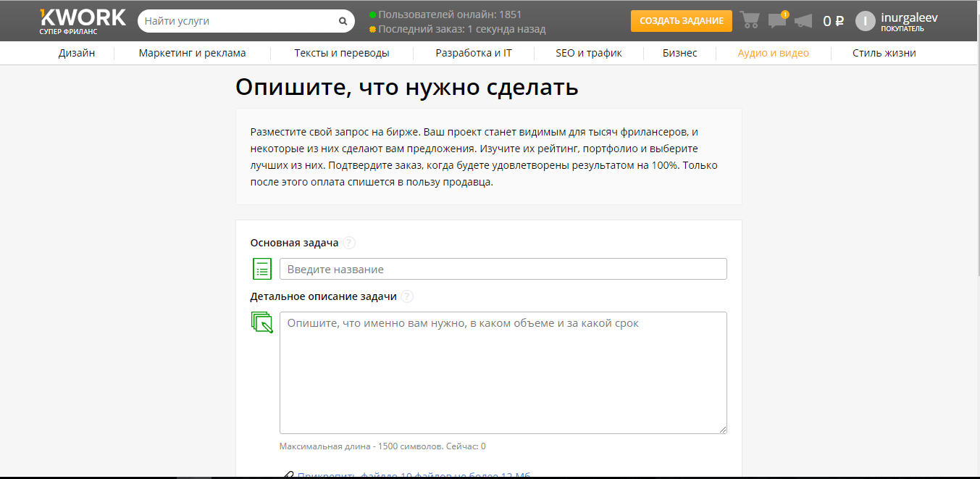Click the search magnifier icon
The image size is (980, 479).
(343, 21)
